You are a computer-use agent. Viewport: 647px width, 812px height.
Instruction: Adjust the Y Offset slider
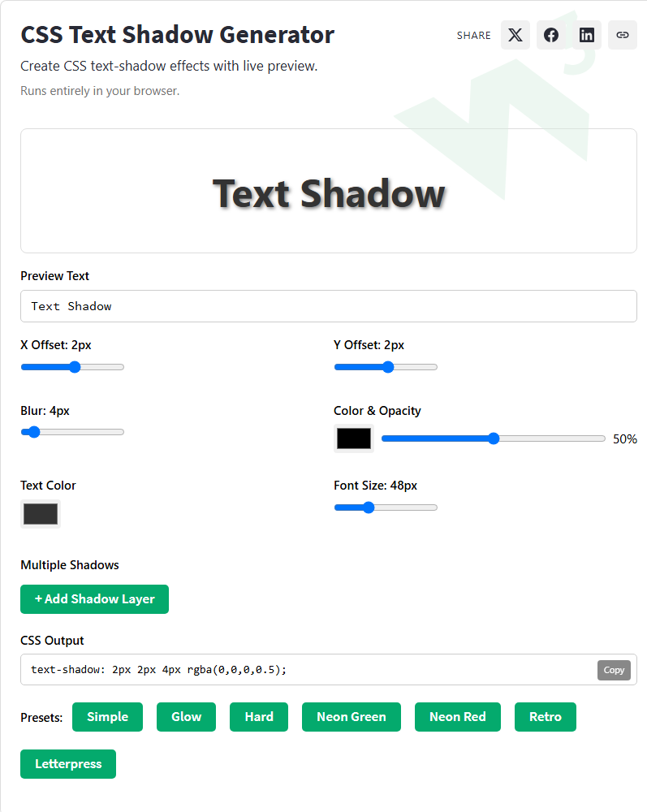(x=386, y=367)
